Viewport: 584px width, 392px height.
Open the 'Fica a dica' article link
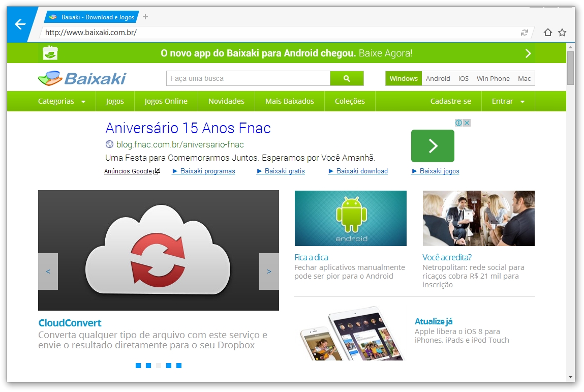click(x=311, y=257)
